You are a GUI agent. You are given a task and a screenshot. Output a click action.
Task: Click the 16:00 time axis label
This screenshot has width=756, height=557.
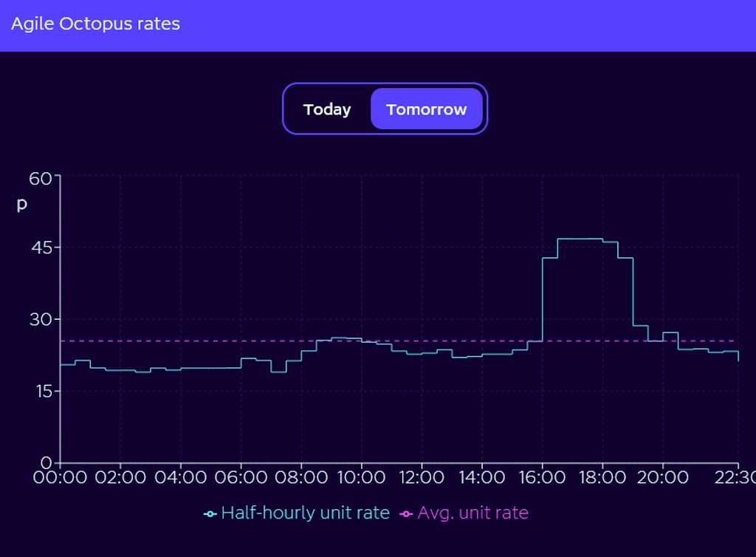click(x=543, y=477)
